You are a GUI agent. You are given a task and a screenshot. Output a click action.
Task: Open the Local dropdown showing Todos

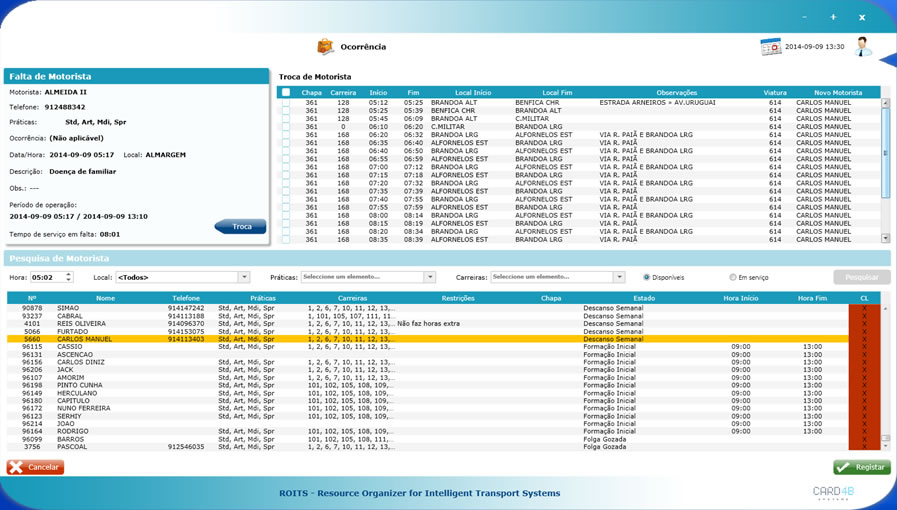coord(243,277)
